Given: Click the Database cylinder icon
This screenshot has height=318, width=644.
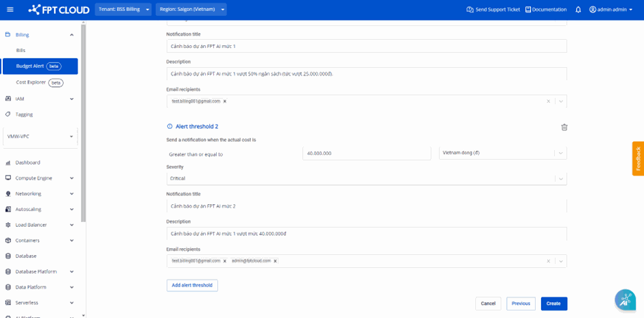Looking at the screenshot, I should [8, 256].
